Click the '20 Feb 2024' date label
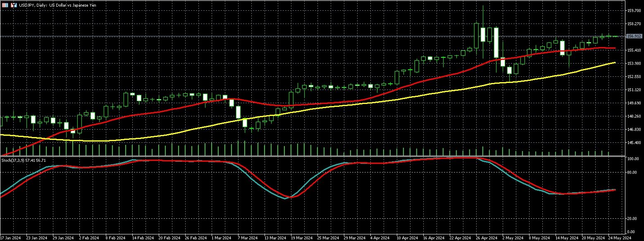Screen dimensions: 644x241 pyautogui.click(x=169, y=238)
